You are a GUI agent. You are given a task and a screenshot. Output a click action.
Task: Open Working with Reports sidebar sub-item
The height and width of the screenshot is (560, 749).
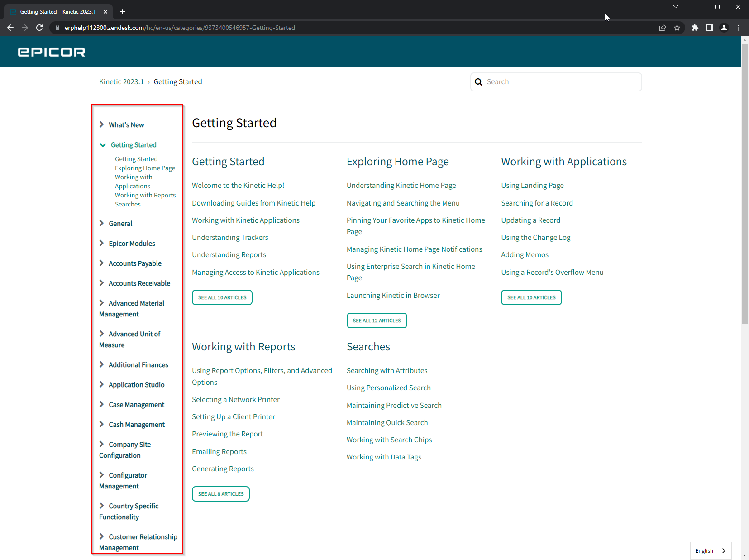(x=145, y=195)
